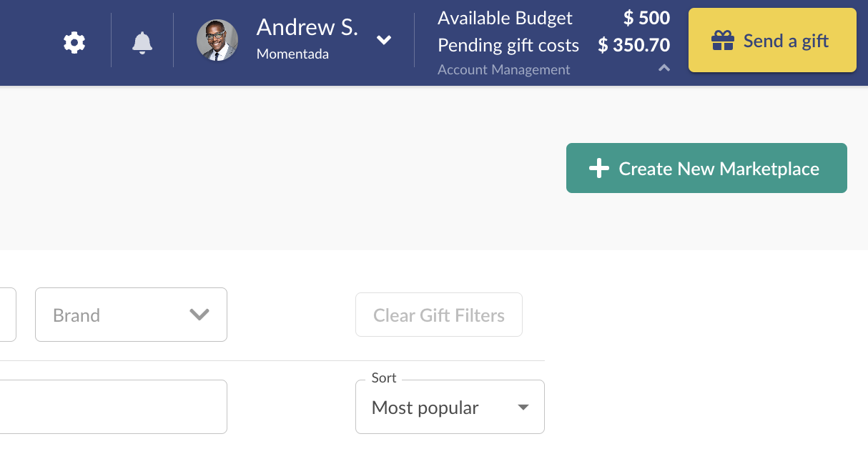The height and width of the screenshot is (449, 868).
Task: Click the Available Budget $ 500 amount
Action: tap(646, 18)
